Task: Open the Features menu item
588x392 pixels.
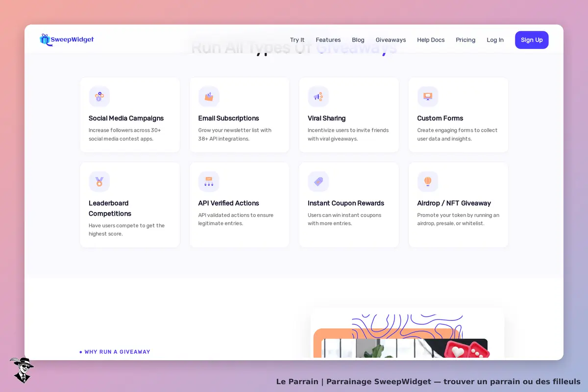Action: coord(328,40)
